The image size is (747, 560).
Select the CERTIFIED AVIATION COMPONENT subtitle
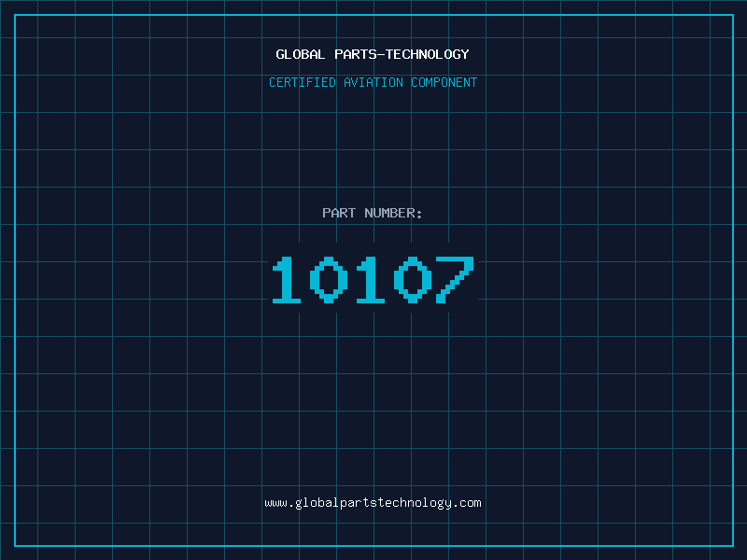coord(373,82)
